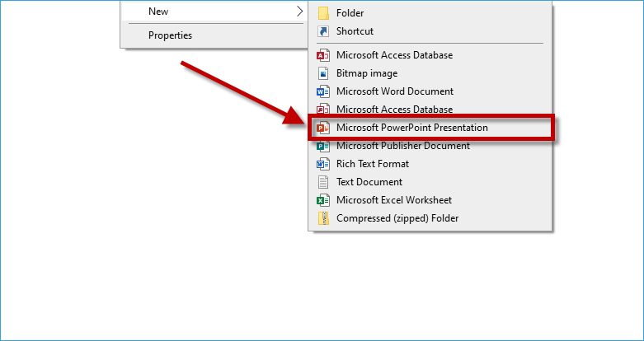
Task: Choose the 'Microsoft Publisher Document' label
Action: (x=403, y=146)
